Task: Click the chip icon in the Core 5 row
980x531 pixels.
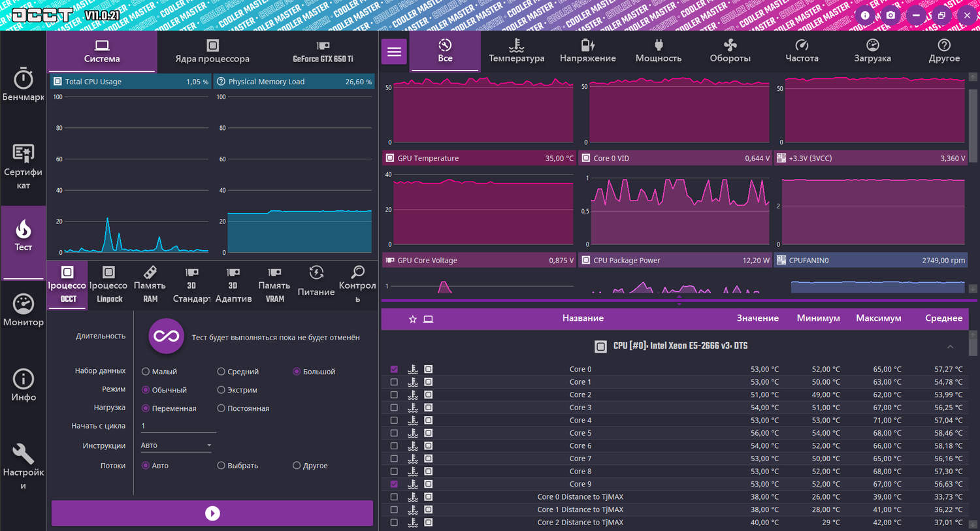Action: point(429,433)
